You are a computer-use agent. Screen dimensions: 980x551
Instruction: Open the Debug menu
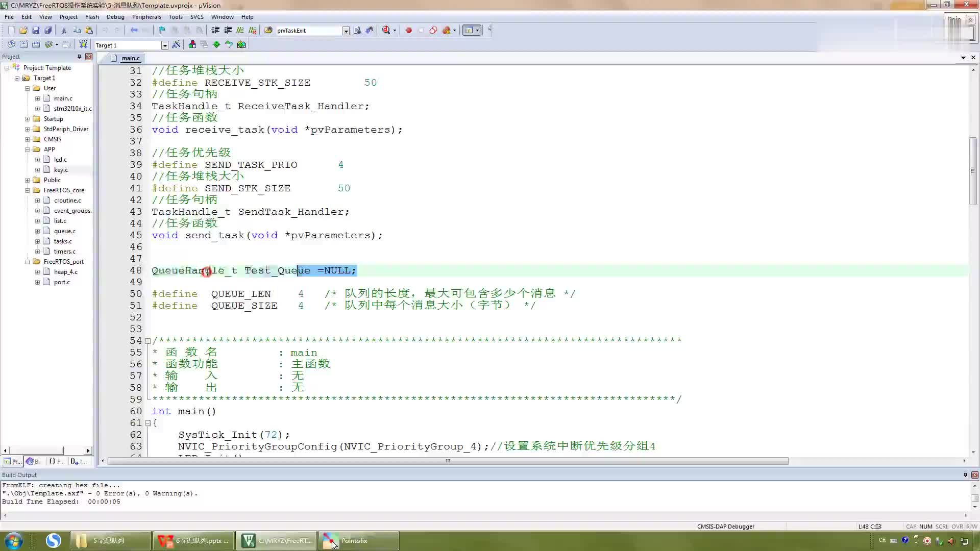(x=115, y=17)
